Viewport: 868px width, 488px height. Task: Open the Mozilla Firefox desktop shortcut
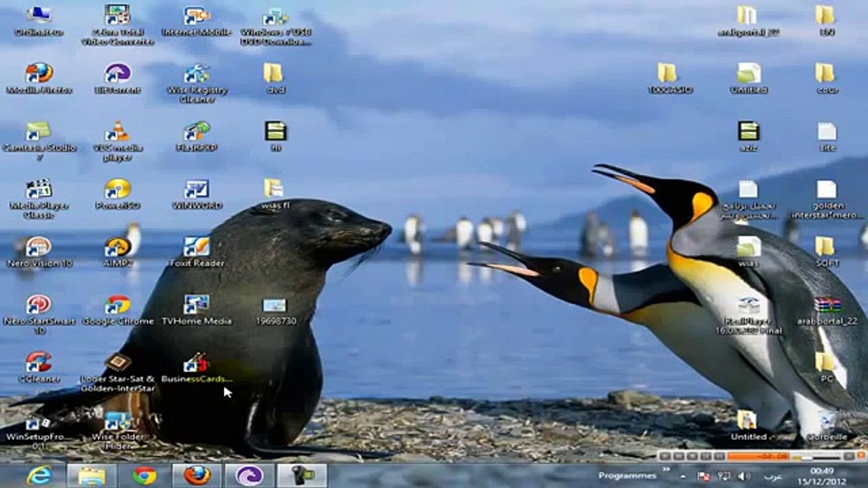click(x=39, y=74)
